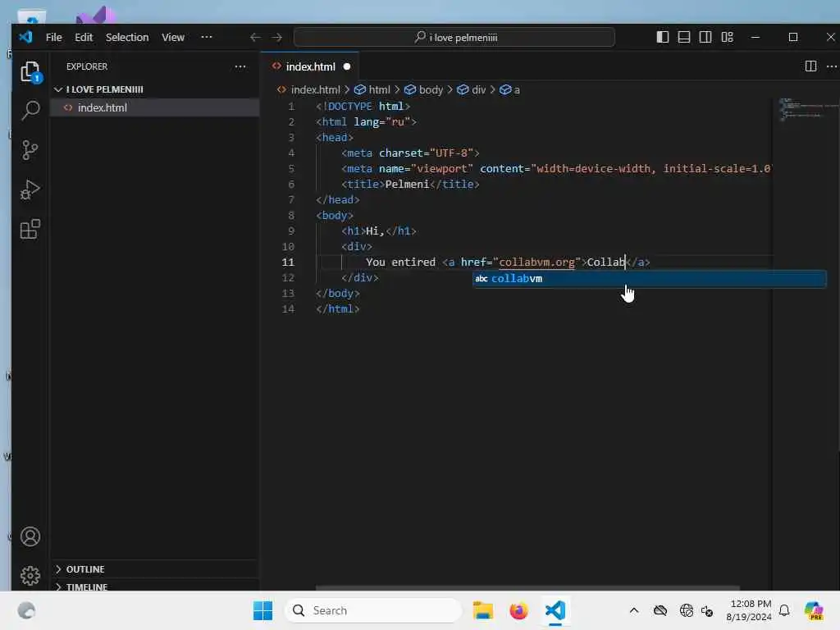Open the Windows Start menu
Viewport: 840px width, 630px height.
pyautogui.click(x=262, y=610)
